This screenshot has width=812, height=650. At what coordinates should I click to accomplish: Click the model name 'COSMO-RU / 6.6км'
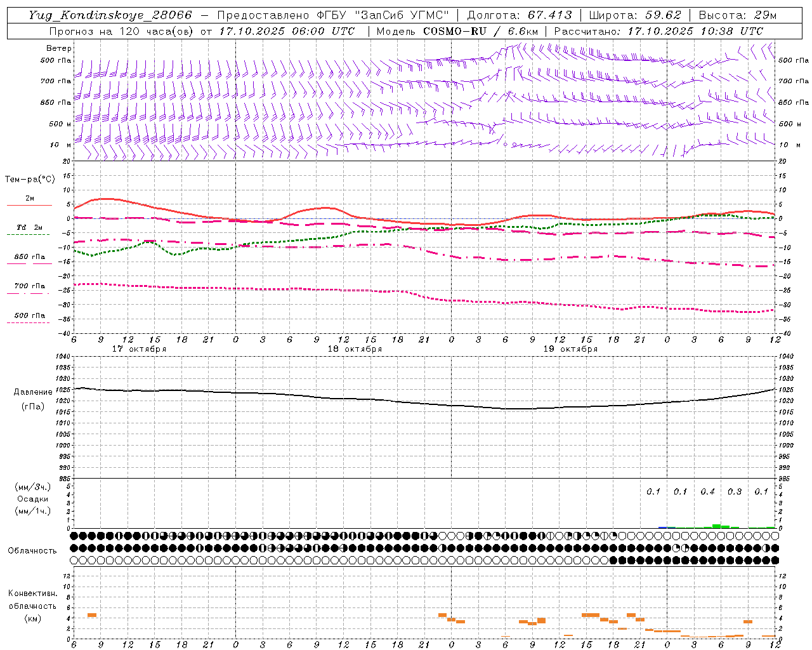481,31
